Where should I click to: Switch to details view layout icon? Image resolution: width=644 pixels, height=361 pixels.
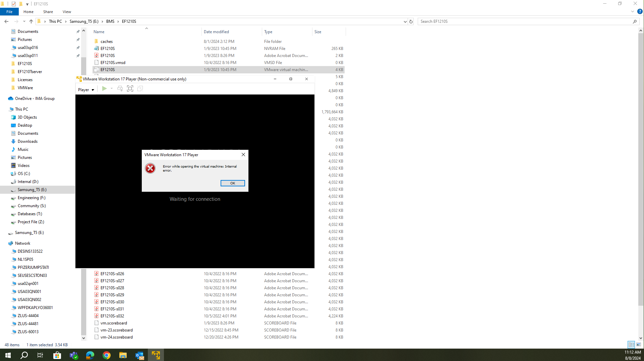[631, 345]
